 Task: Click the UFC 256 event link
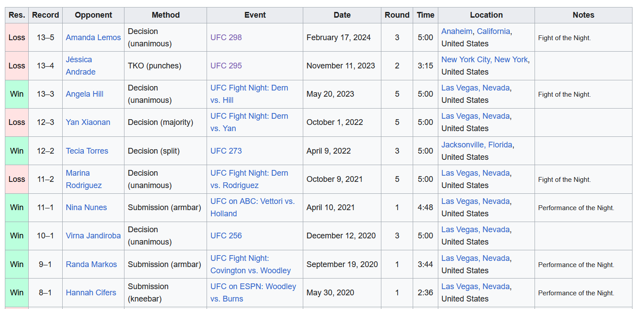click(x=226, y=236)
